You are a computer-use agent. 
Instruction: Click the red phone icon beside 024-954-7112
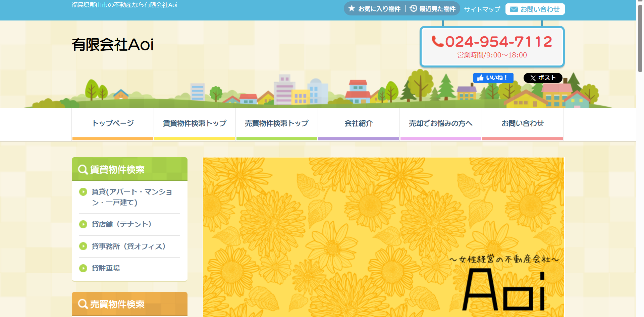pos(437,41)
